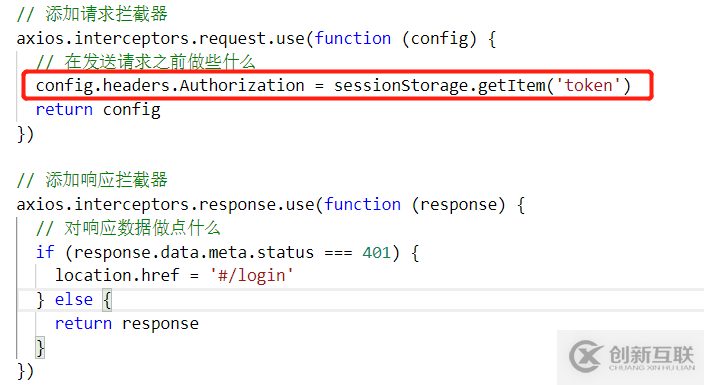
Task: Click the 'return config' statement
Action: pos(98,110)
